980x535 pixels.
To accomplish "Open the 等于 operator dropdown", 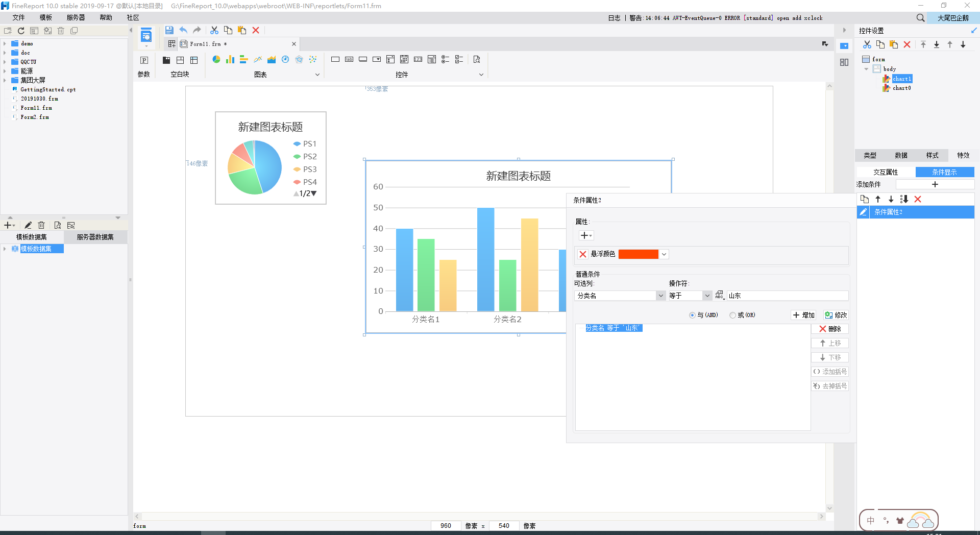I will pos(707,296).
